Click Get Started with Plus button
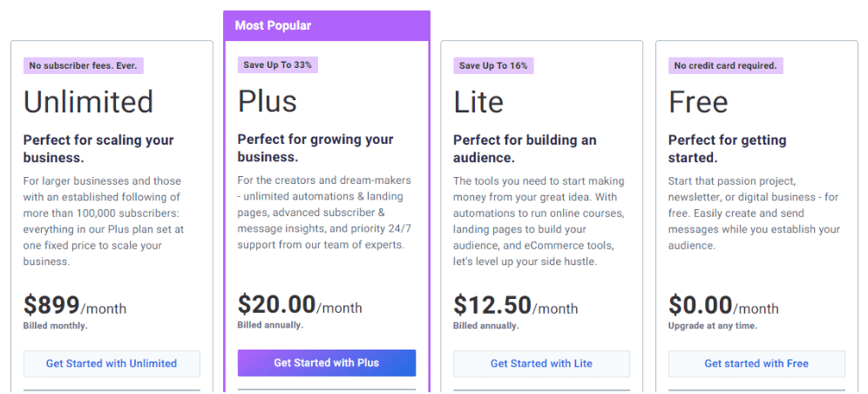Image resolution: width=868 pixels, height=394 pixels. coord(327,363)
